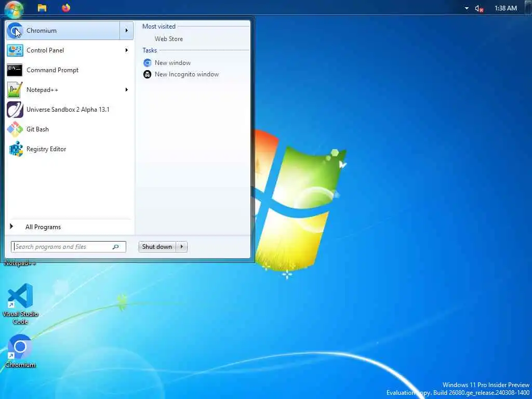The height and width of the screenshot is (399, 532).
Task: Select the Visual Studio Code desktop shortcut
Action: (x=20, y=303)
